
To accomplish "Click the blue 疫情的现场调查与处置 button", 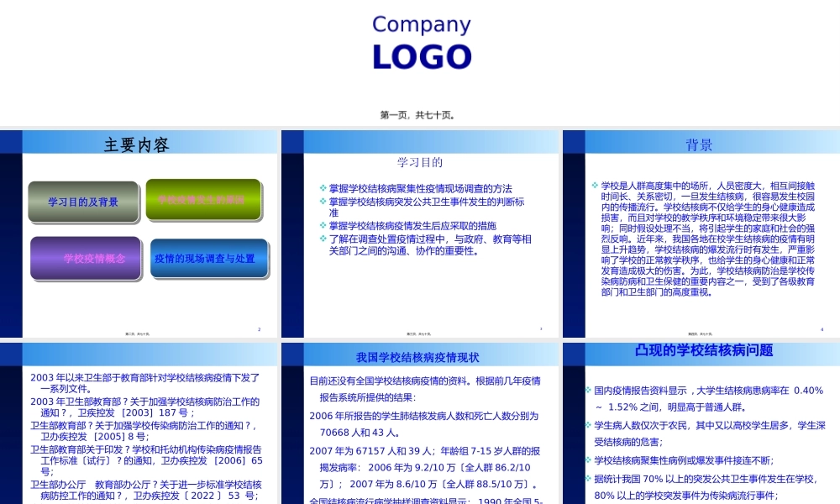I will click(209, 258).
